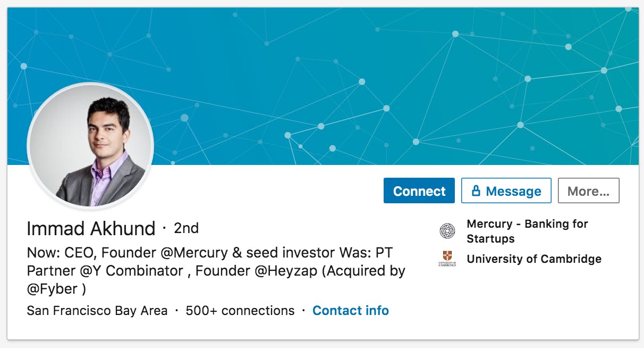Screen dimensions: 644x348
Task: Click the Message button
Action: (x=506, y=190)
